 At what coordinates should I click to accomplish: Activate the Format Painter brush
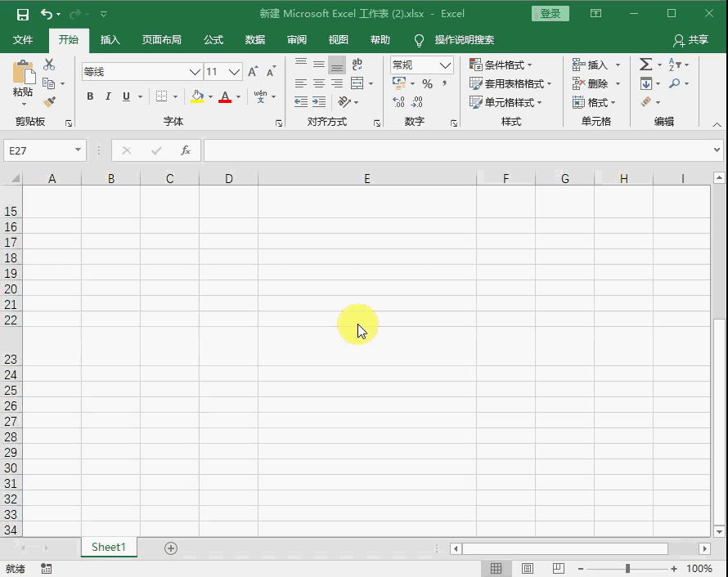tap(49, 101)
